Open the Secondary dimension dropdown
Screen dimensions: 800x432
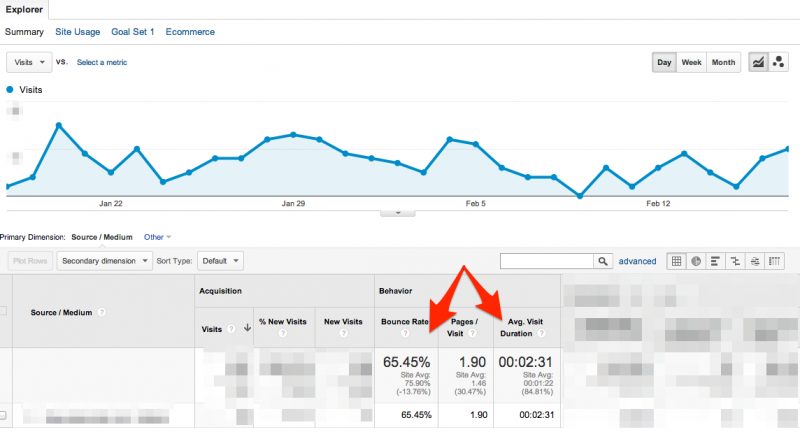104,261
